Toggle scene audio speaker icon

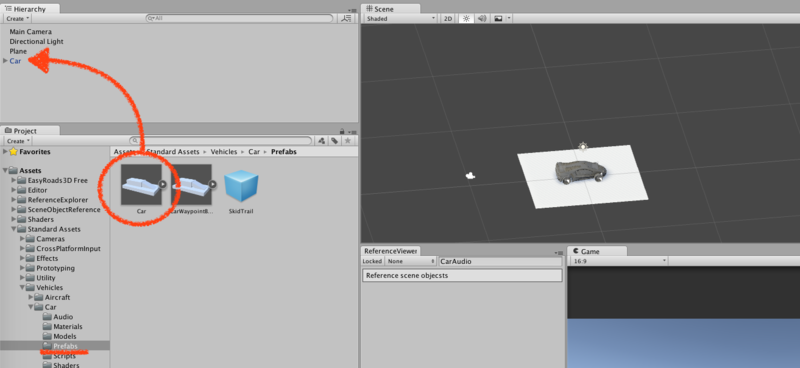click(482, 18)
